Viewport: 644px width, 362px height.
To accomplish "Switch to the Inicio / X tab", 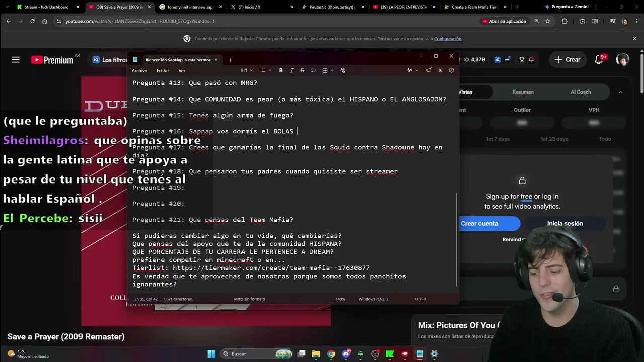I will point(262,7).
